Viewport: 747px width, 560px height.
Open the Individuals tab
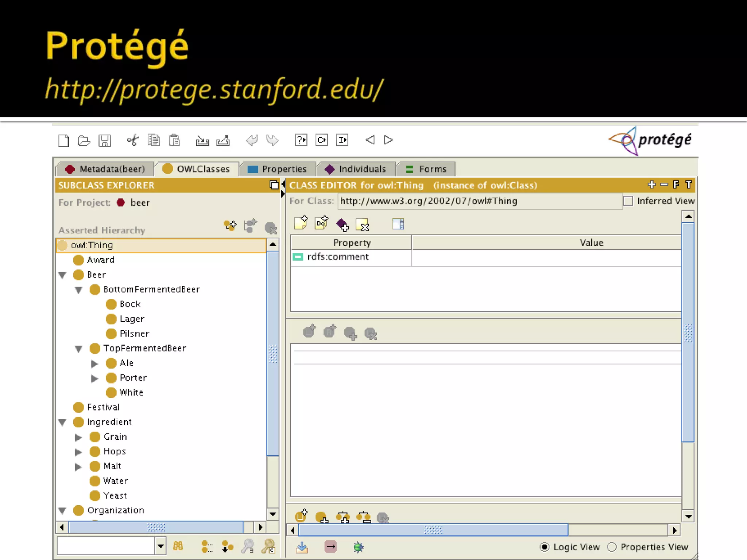[356, 169]
